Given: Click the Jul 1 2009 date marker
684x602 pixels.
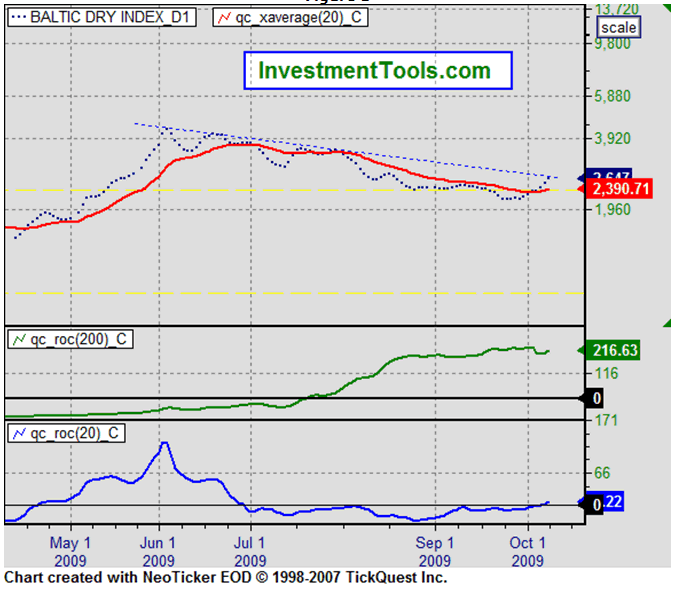Looking at the screenshot, I should [x=250, y=551].
